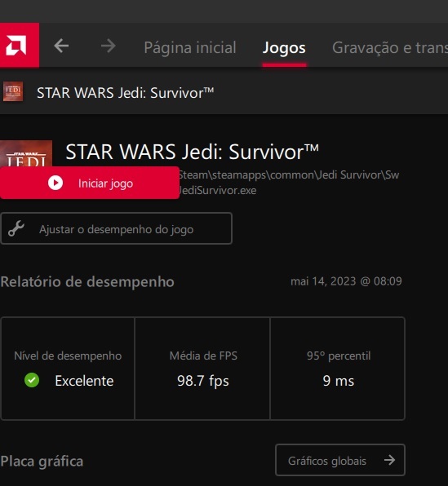Select the Nível de desempenho cell
The width and height of the screenshot is (448, 486).
coord(68,369)
